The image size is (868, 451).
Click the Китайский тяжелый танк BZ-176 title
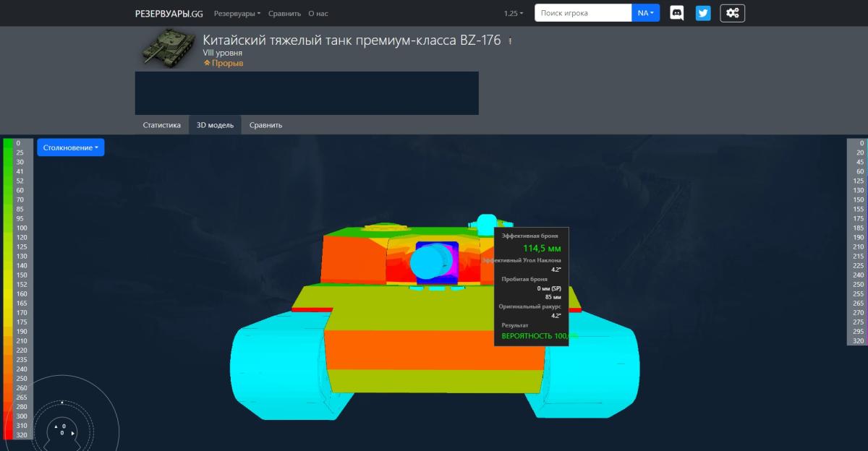point(352,40)
